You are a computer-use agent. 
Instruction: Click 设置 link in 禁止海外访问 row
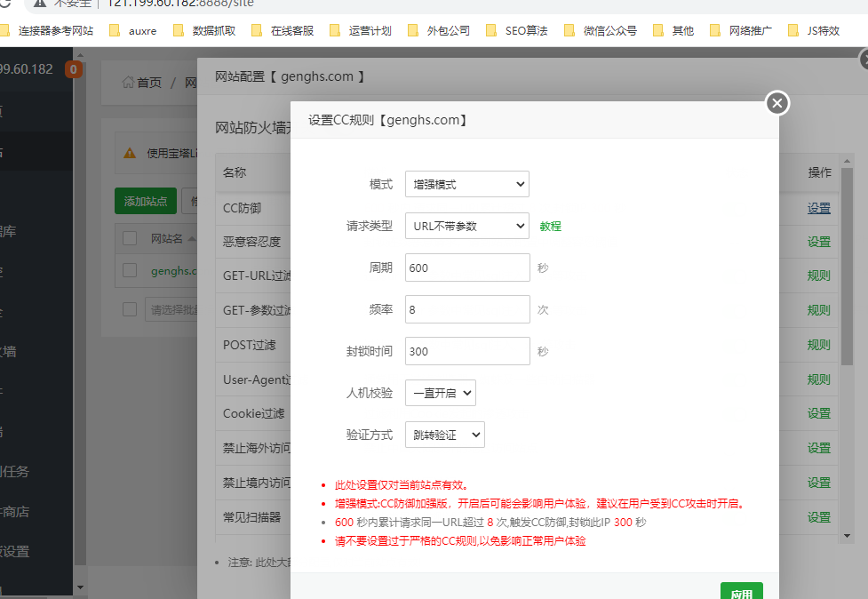(x=819, y=448)
